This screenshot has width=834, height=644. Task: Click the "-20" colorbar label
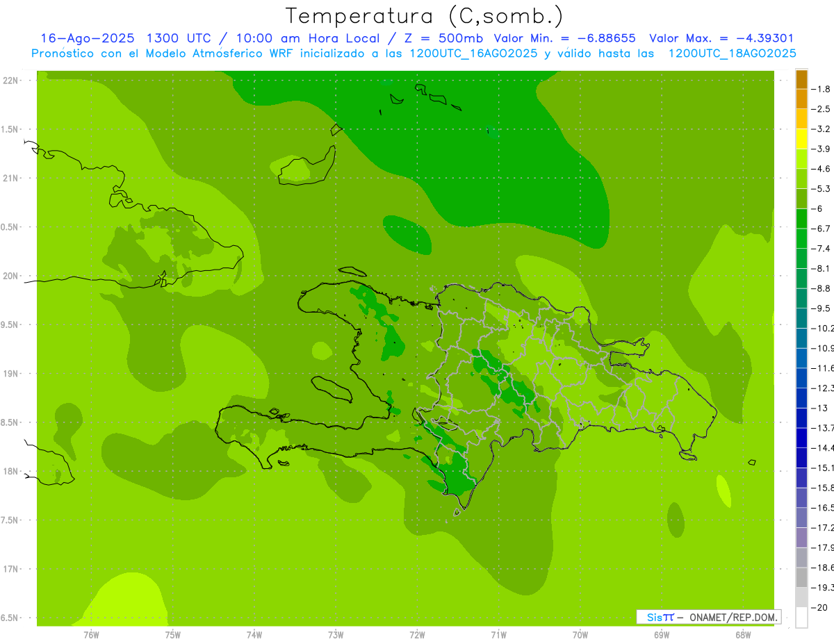pyautogui.click(x=820, y=607)
